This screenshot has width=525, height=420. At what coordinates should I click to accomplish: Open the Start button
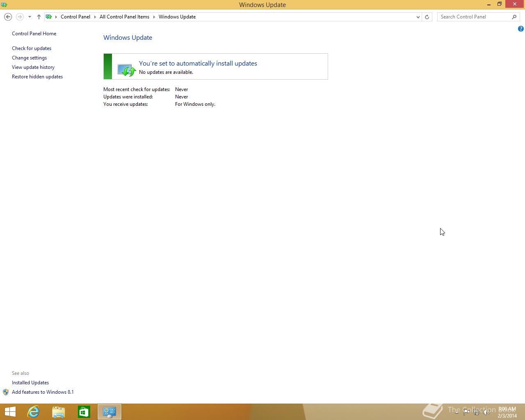10,411
